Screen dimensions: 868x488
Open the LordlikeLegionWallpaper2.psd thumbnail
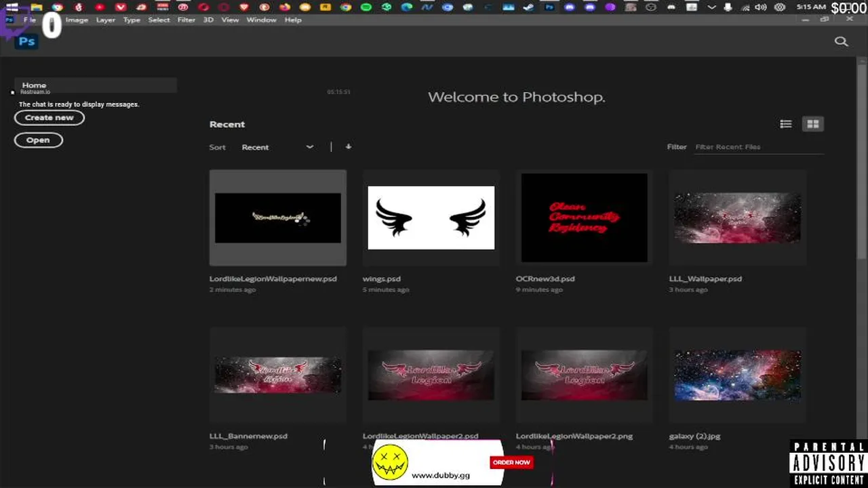[x=431, y=375]
